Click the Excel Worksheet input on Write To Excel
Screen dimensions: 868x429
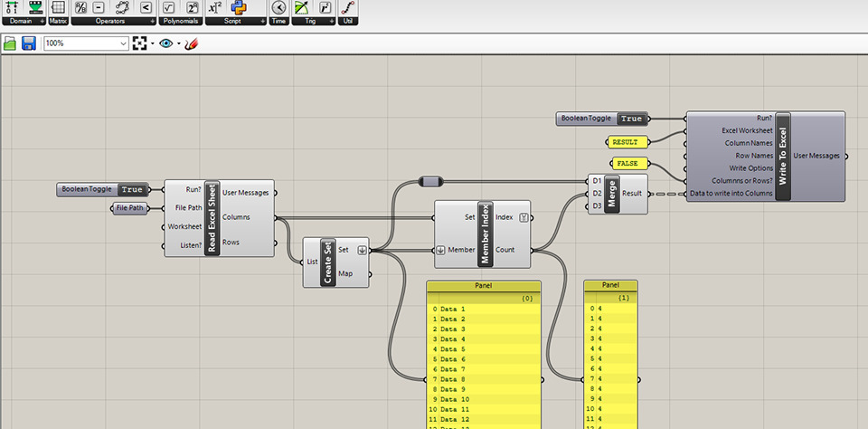(x=748, y=131)
